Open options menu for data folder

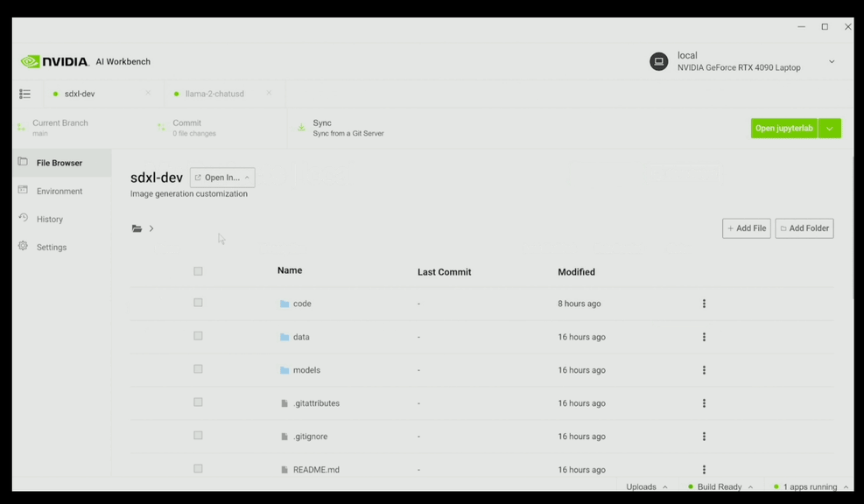point(704,337)
